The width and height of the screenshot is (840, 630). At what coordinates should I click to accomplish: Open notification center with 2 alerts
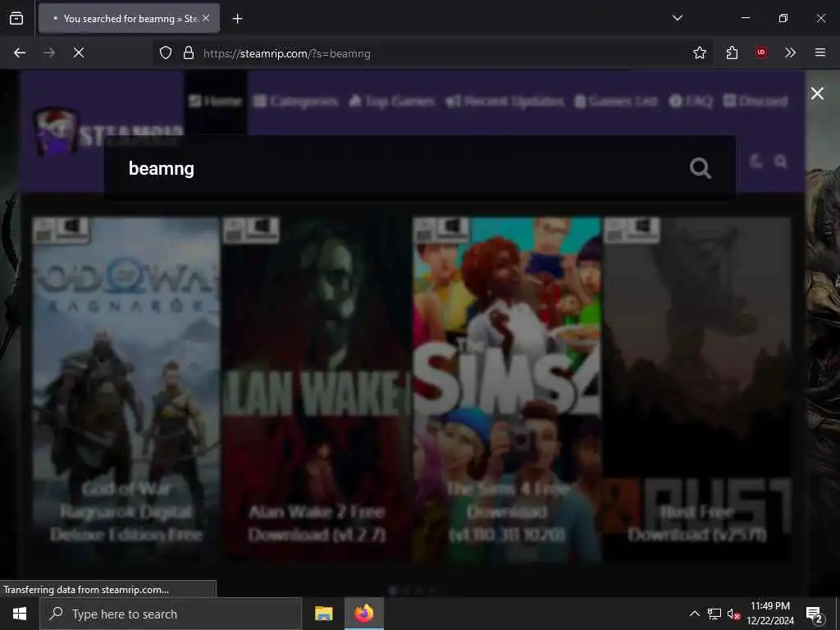[815, 614]
